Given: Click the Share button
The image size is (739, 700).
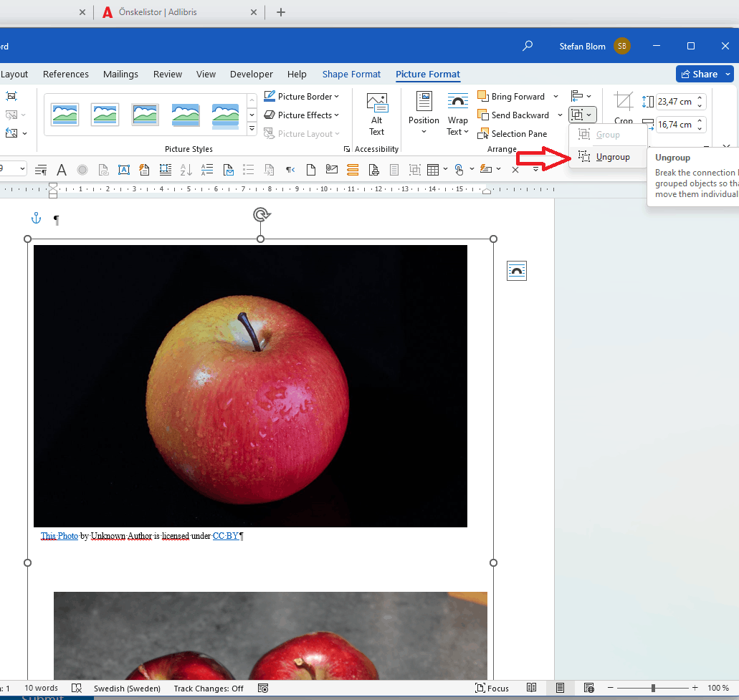Looking at the screenshot, I should coord(700,74).
